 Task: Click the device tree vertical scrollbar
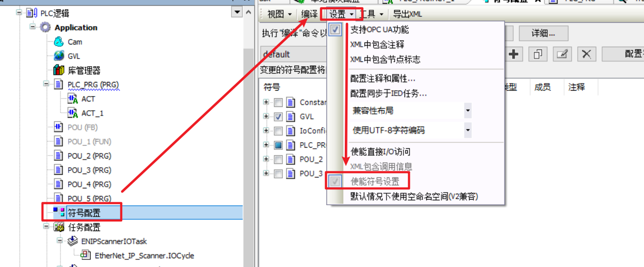[x=248, y=136]
